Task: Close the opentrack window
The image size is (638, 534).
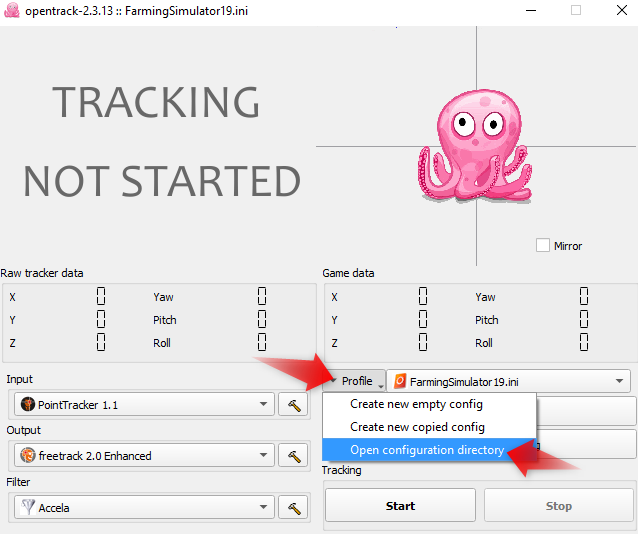Action: [621, 11]
